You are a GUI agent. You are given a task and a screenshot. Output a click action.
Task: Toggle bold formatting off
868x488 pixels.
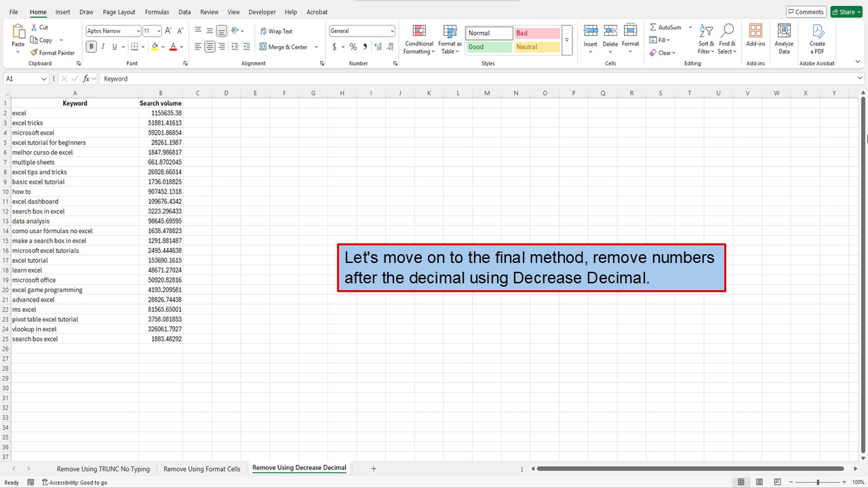(90, 46)
